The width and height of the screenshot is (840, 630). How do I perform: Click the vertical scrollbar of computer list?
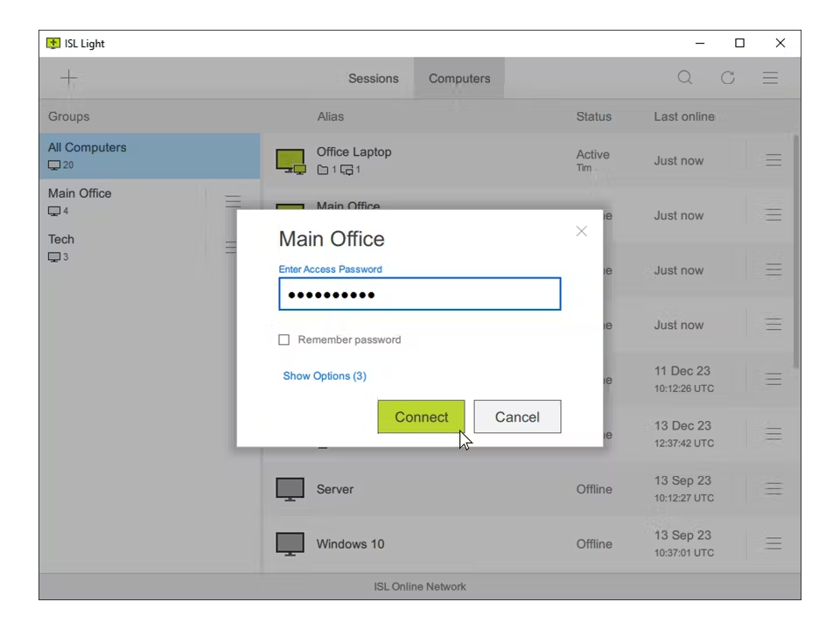[796, 252]
